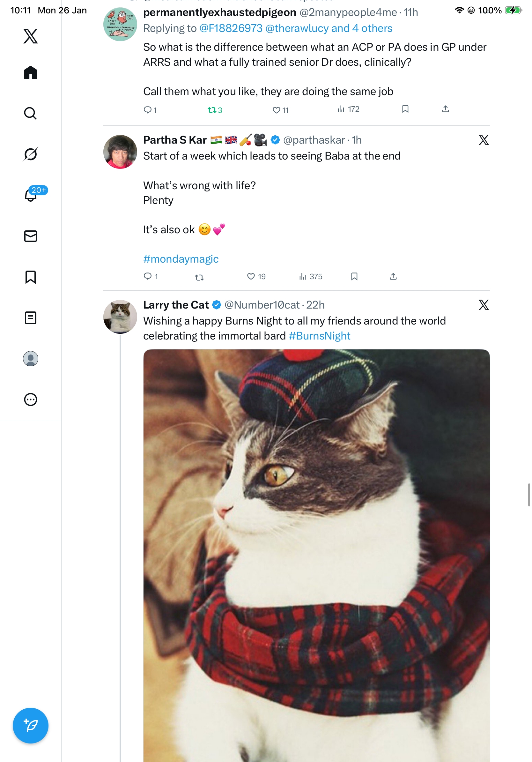This screenshot has width=532, height=762.
Task: Open Messages envelope icon
Action: [x=31, y=236]
